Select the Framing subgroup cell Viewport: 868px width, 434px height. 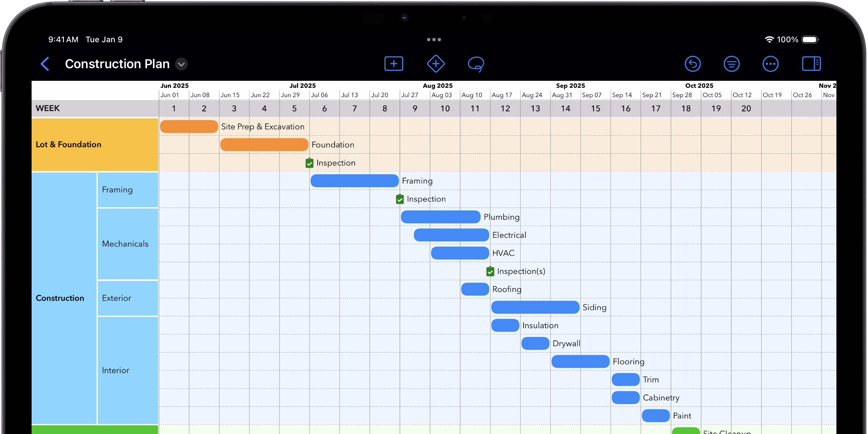(128, 190)
